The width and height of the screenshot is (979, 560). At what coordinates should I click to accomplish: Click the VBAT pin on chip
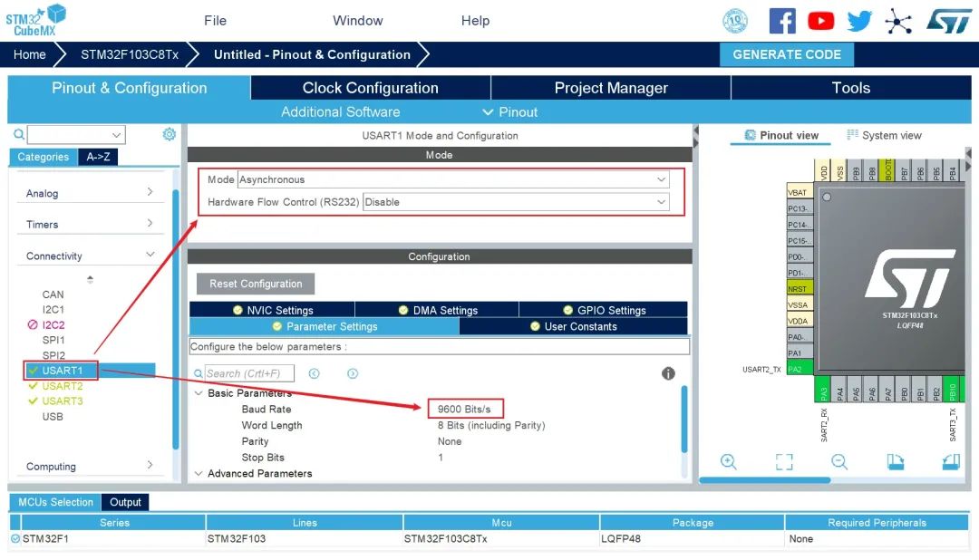coord(800,192)
